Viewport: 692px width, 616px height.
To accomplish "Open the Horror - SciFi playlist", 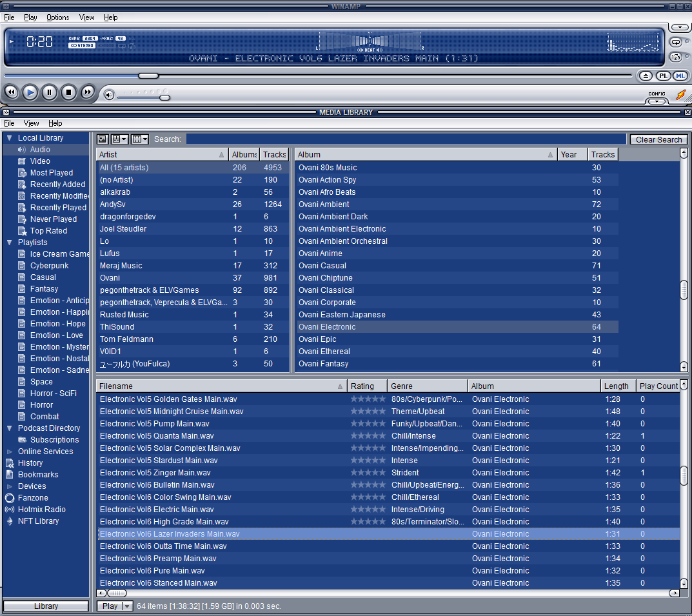I will tap(53, 393).
